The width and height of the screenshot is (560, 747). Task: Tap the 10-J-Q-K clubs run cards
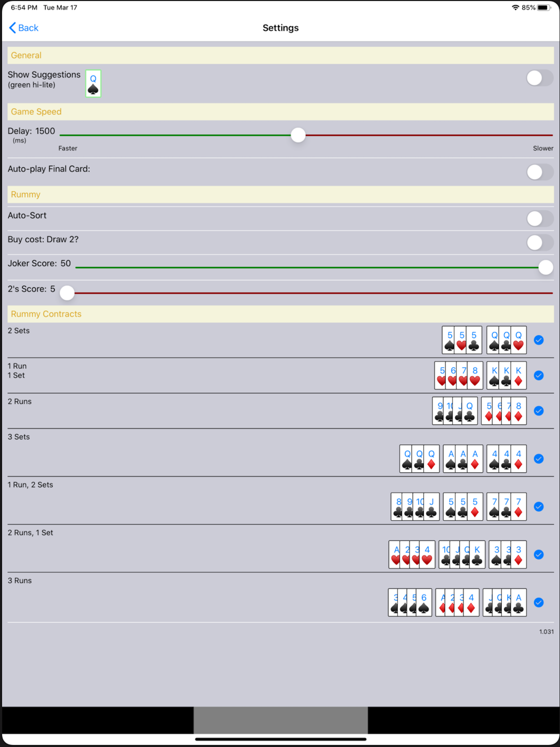pyautogui.click(x=462, y=555)
